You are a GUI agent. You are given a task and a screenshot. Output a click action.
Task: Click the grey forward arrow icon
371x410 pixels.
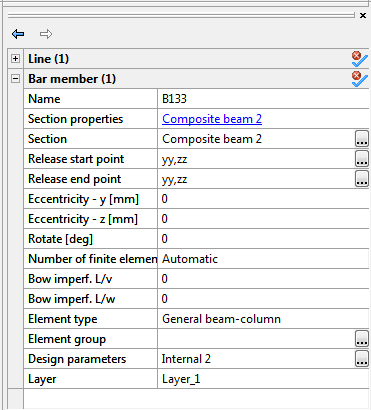click(x=46, y=34)
